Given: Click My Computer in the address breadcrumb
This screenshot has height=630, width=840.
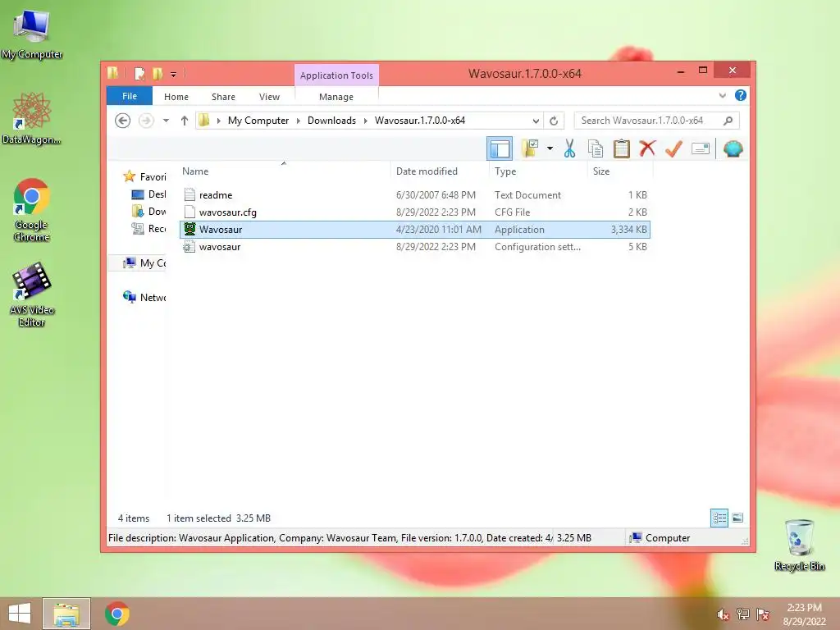Looking at the screenshot, I should pyautogui.click(x=258, y=121).
